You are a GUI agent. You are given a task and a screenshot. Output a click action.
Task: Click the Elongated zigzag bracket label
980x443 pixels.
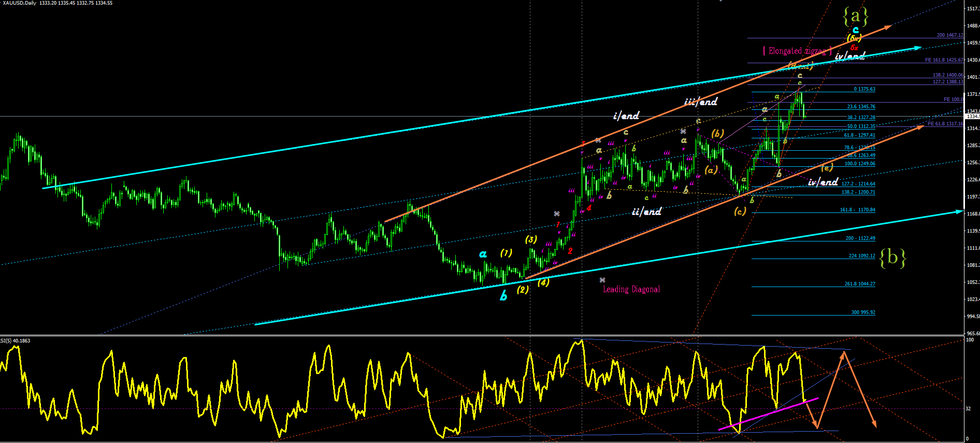(797, 51)
